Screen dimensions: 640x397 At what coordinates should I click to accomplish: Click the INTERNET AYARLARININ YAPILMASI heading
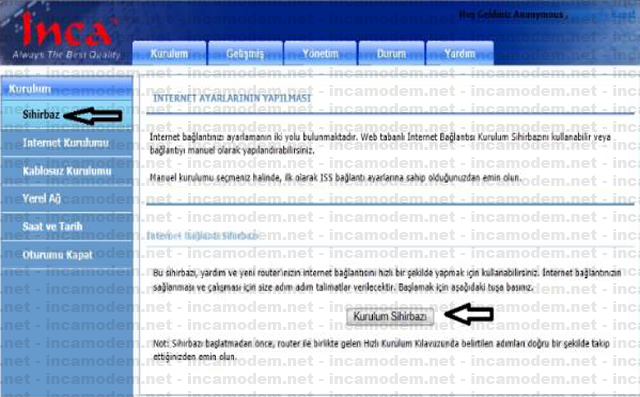(x=232, y=98)
